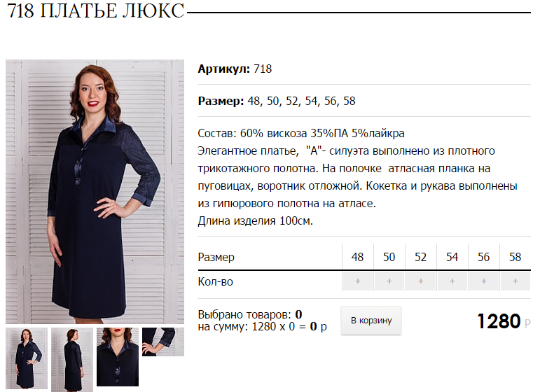Click the size 58 column header
The image size is (540, 392).
(x=515, y=257)
